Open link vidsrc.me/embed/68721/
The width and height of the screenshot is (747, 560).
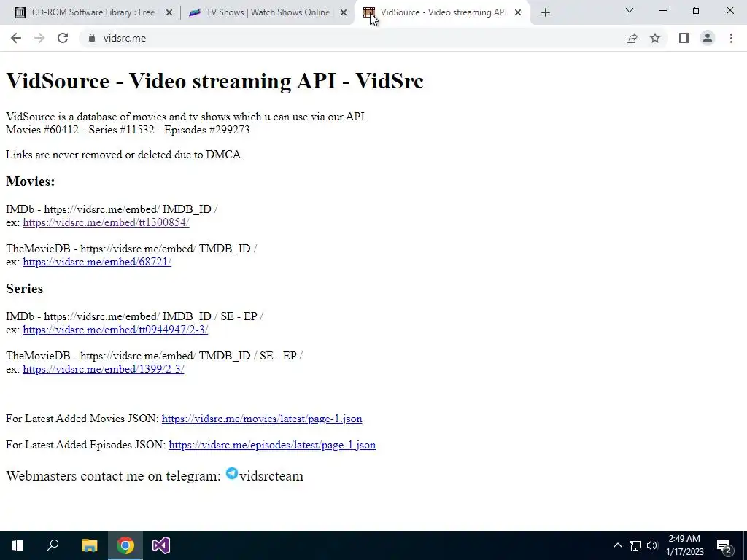point(97,262)
